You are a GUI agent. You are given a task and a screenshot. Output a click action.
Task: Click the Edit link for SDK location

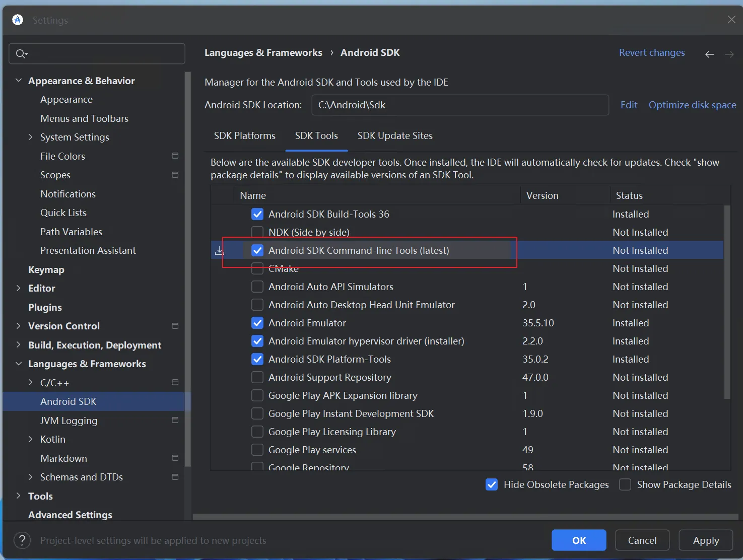click(629, 105)
